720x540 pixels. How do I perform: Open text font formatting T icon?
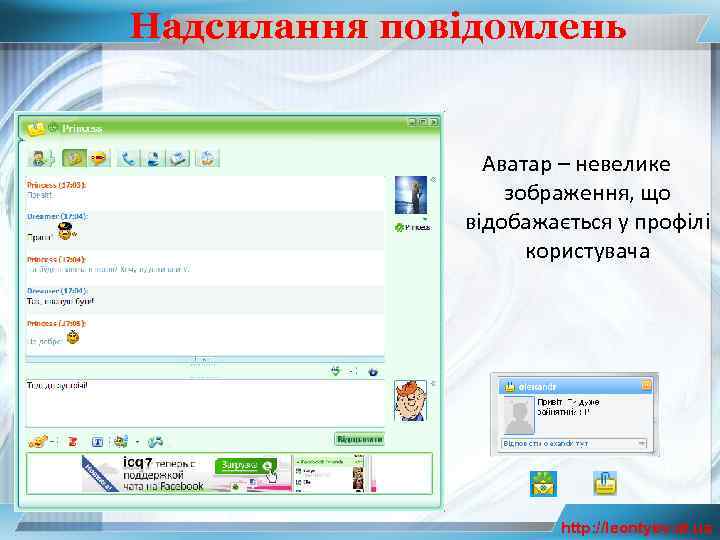click(97, 442)
